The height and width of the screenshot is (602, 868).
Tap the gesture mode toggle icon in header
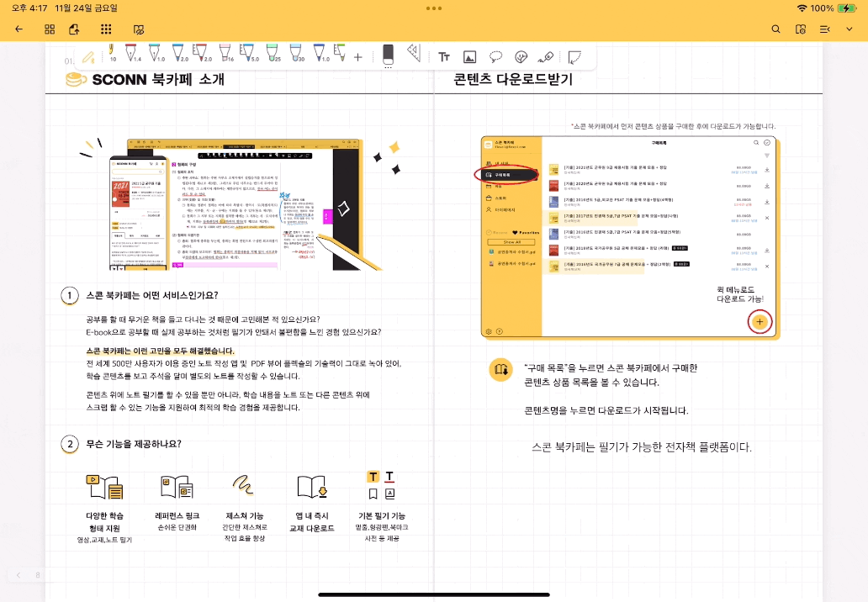point(139,29)
